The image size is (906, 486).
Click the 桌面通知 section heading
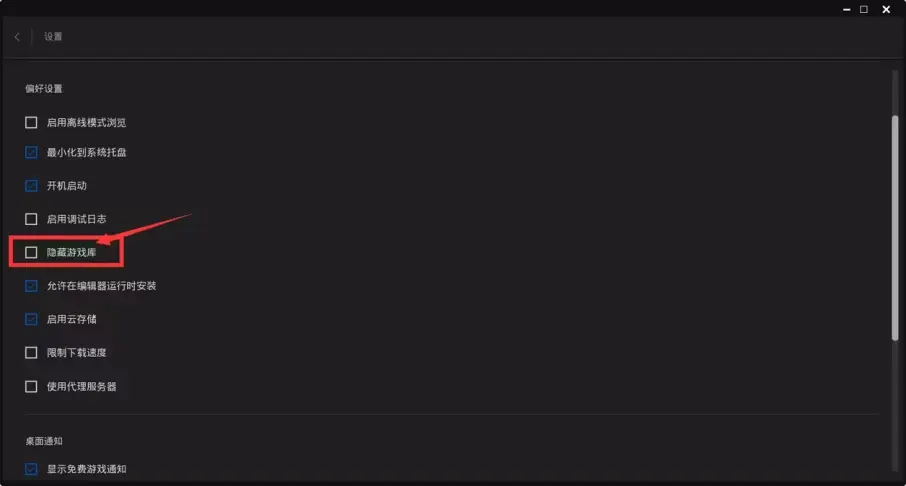(44, 441)
